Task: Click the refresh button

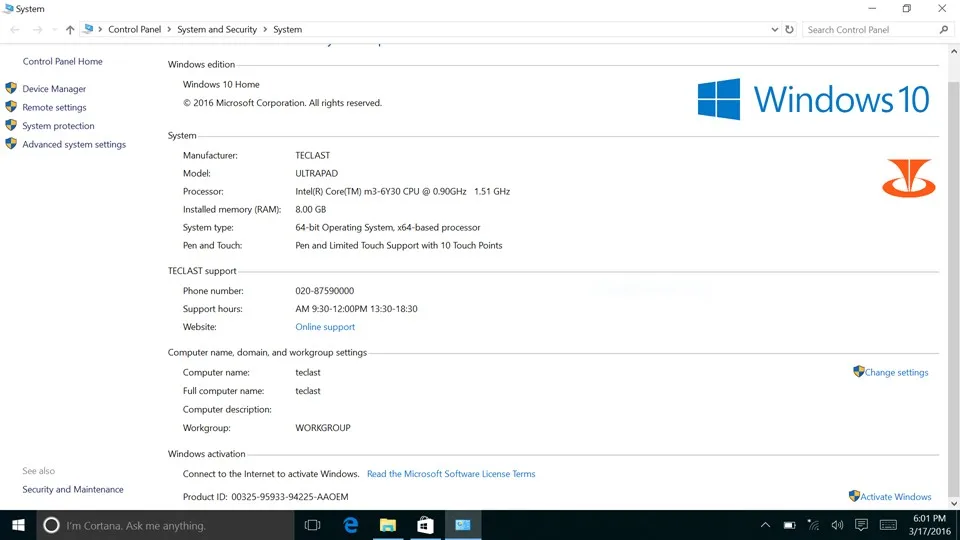Action: tap(789, 29)
